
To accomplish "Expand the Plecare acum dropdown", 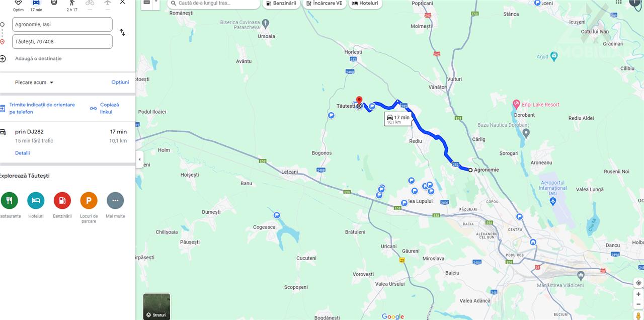I will coord(34,83).
